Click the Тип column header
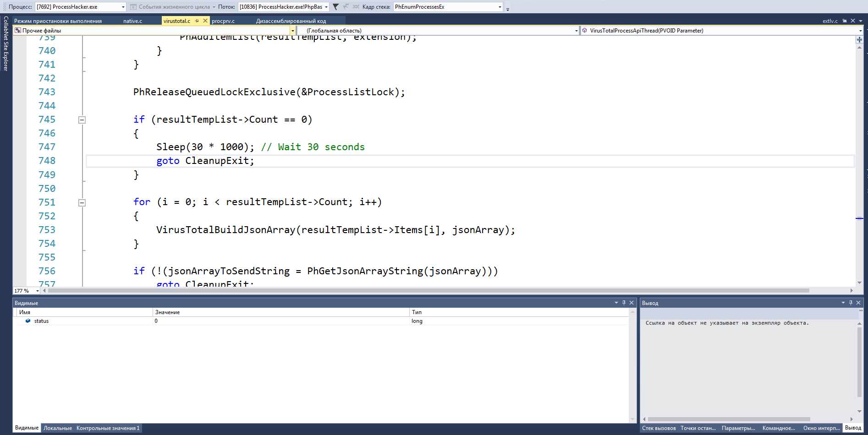This screenshot has width=868, height=435. pyautogui.click(x=519, y=312)
